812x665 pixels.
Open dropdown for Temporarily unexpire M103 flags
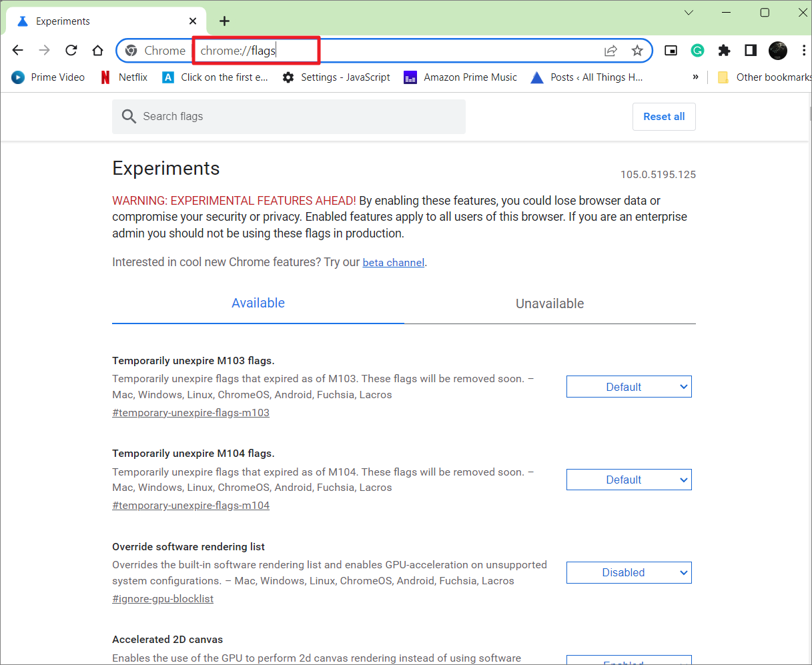629,387
